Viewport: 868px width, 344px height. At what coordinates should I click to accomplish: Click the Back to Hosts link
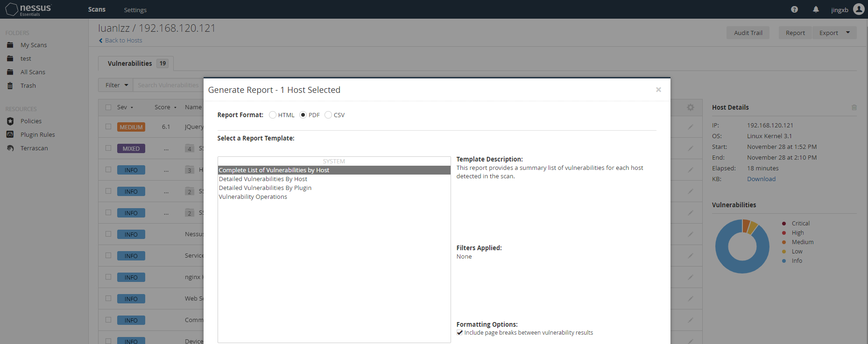click(123, 40)
